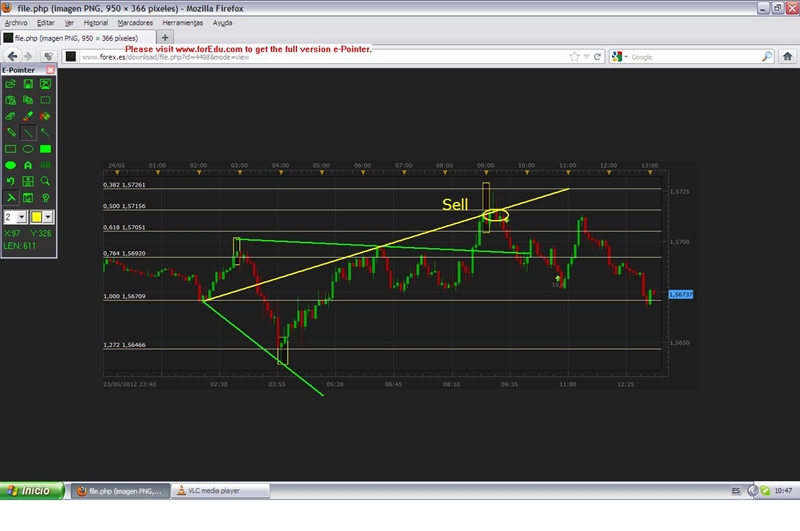
Task: Click the save floppy disk icon in E-Pointer
Action: click(x=28, y=84)
